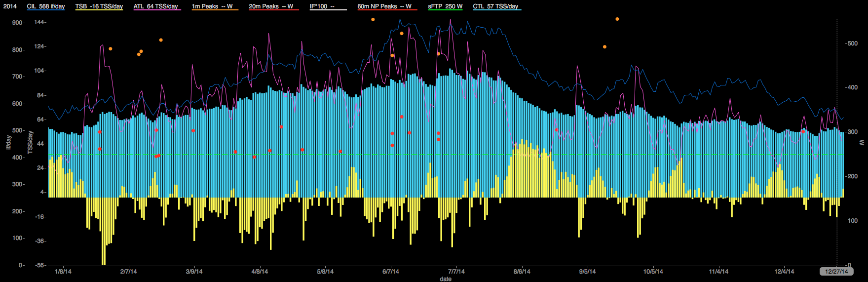
Task: Click the 20m Peaks legend item
Action: coord(271,6)
